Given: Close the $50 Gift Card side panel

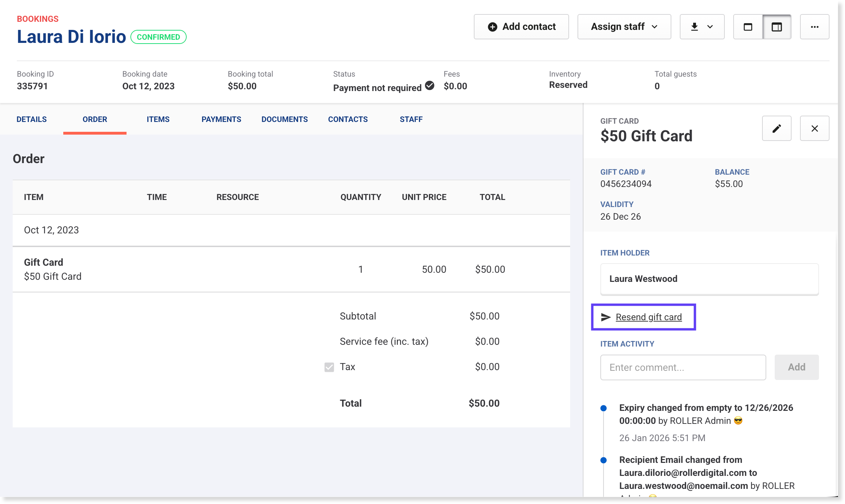Looking at the screenshot, I should pos(814,128).
